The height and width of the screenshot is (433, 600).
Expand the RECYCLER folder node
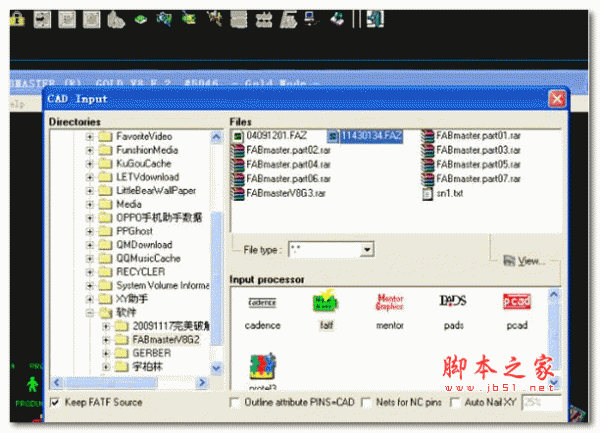coord(90,272)
